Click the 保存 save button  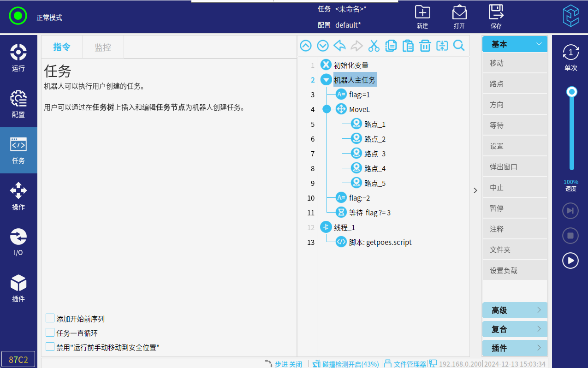click(x=496, y=17)
